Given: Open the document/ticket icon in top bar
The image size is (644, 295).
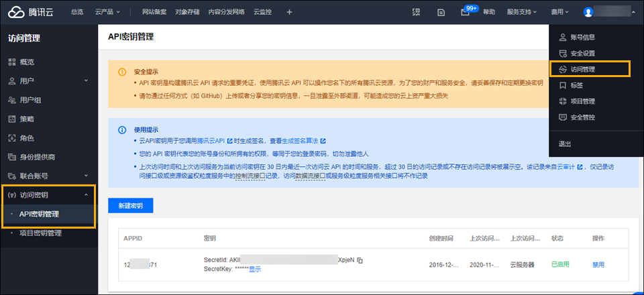Looking at the screenshot, I should [441, 12].
